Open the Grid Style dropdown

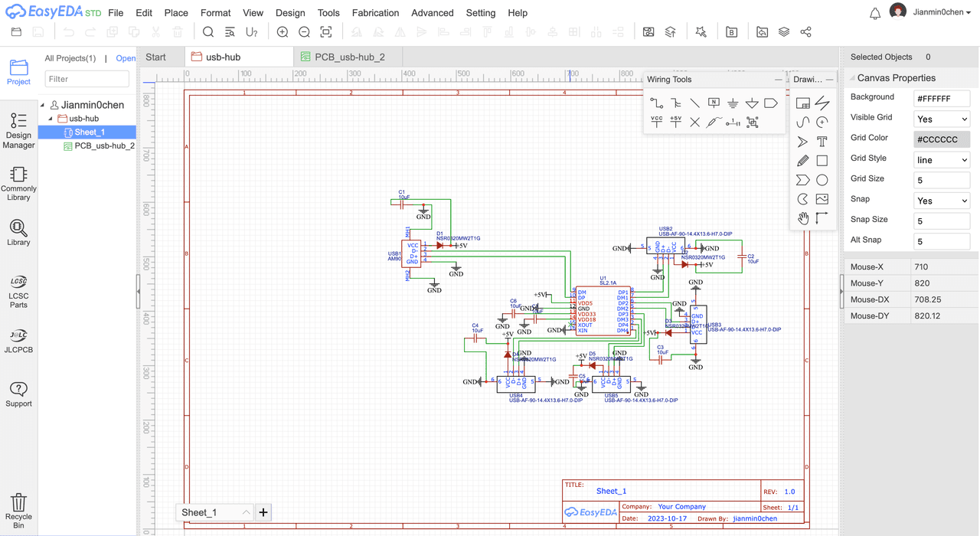point(942,160)
